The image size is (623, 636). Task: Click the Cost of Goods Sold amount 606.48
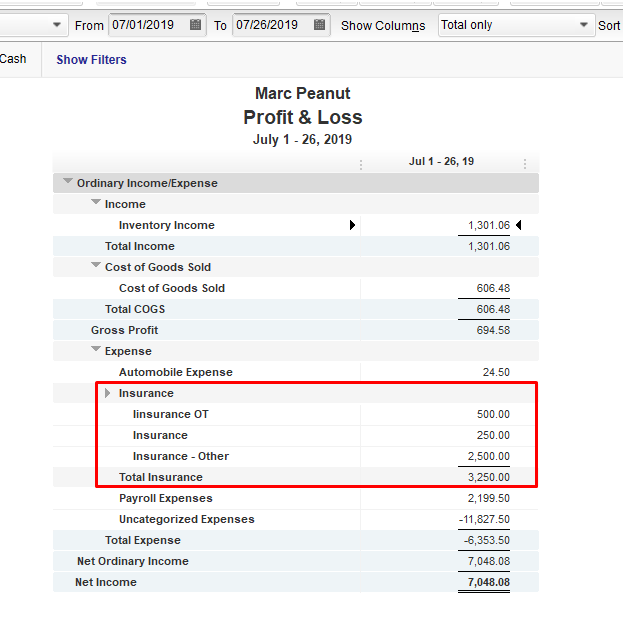click(x=493, y=288)
